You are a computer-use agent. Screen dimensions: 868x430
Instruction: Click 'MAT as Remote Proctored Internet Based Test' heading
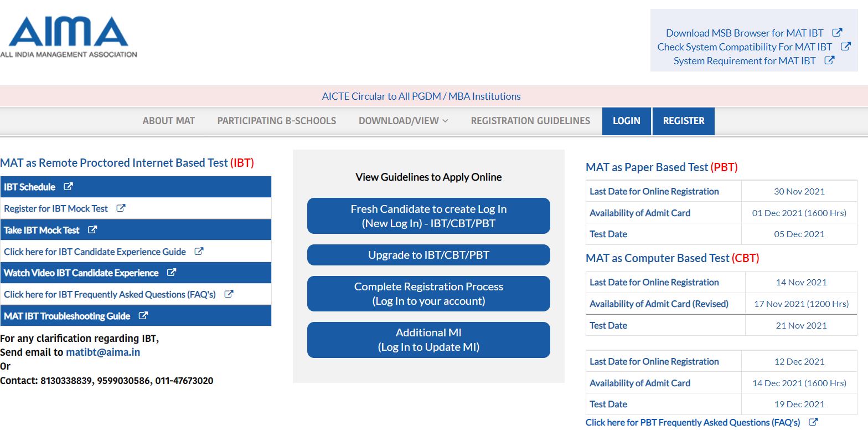click(x=127, y=163)
